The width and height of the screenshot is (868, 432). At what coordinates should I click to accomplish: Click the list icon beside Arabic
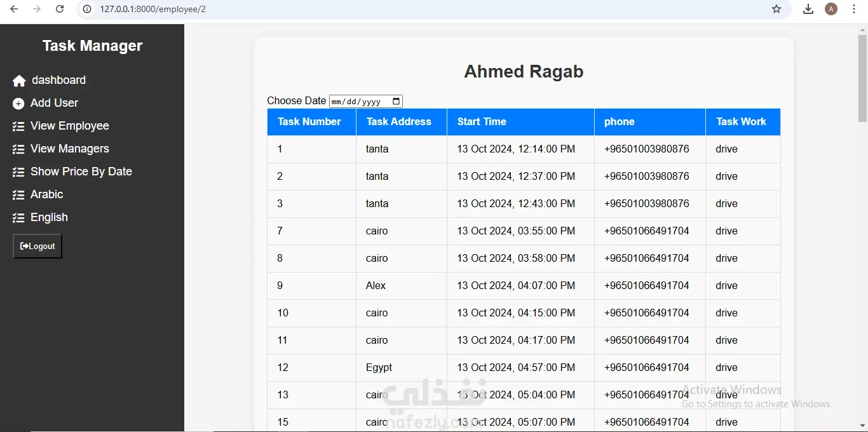18,195
